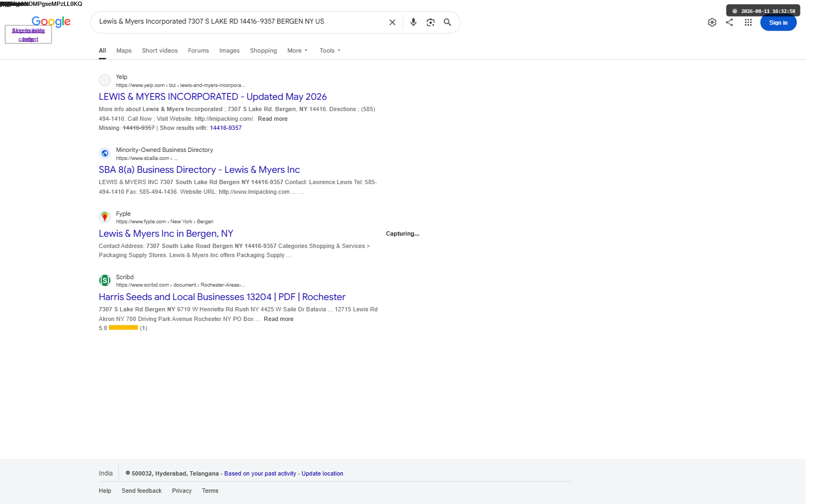Expand the Tools dropdown
The image size is (815, 504).
click(330, 50)
